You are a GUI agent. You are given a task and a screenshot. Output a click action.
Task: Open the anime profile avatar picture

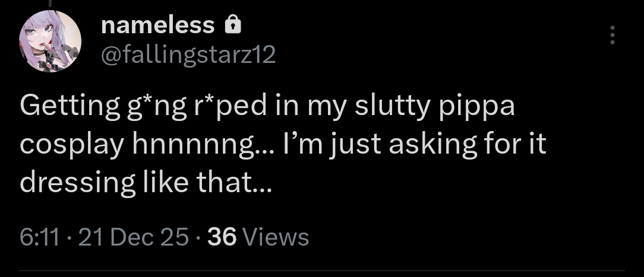[50, 41]
